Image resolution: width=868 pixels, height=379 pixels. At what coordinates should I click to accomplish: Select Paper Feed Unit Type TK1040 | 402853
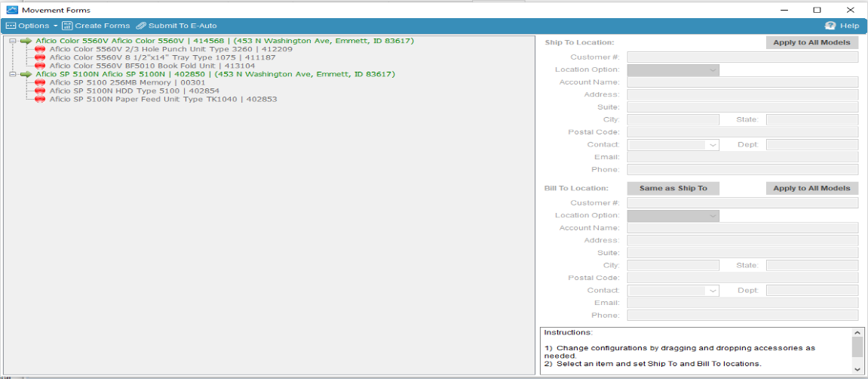[164, 99]
